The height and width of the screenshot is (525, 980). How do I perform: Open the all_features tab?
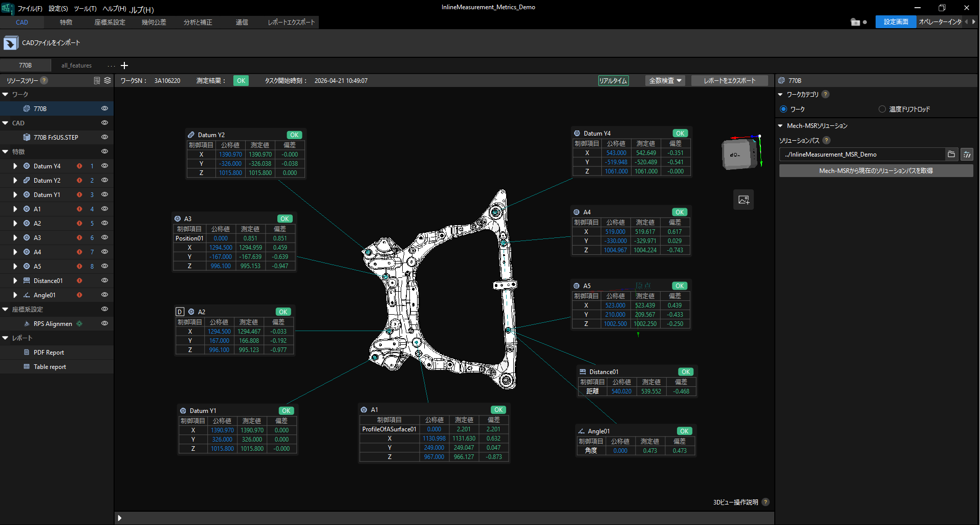(x=76, y=65)
